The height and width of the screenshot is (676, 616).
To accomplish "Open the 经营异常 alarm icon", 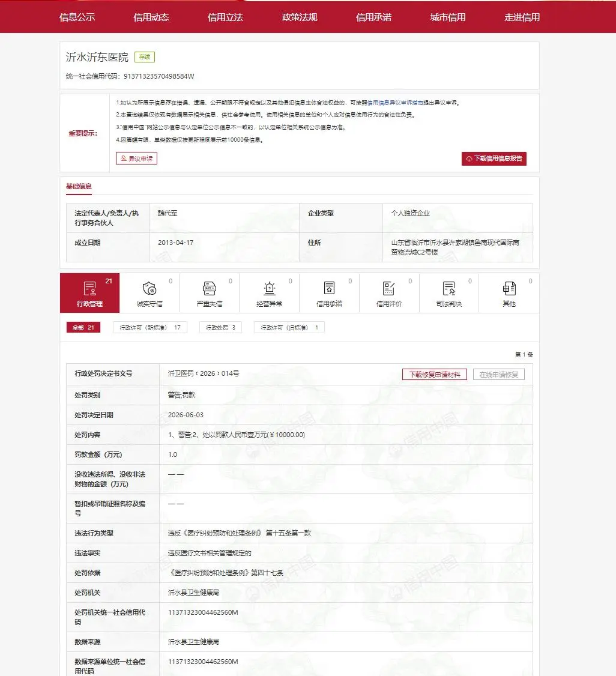I will coord(270,288).
